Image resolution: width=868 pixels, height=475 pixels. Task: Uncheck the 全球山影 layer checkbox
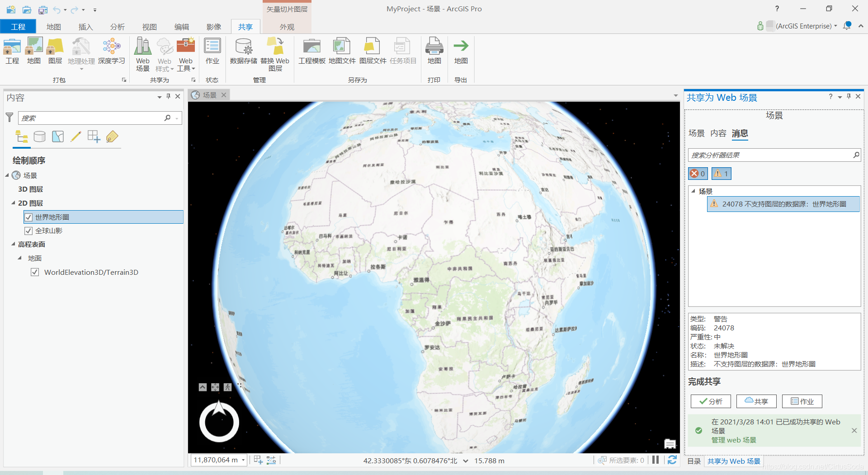[x=28, y=231]
